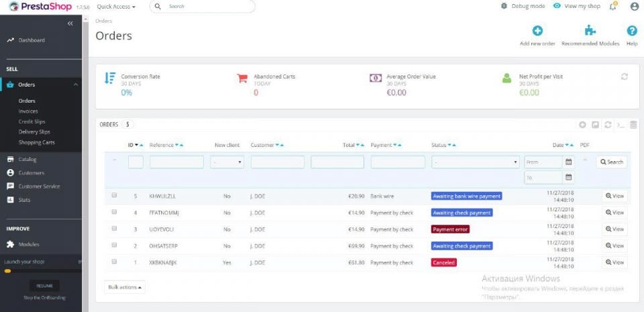Click the Average Order Value money icon

pos(376,78)
